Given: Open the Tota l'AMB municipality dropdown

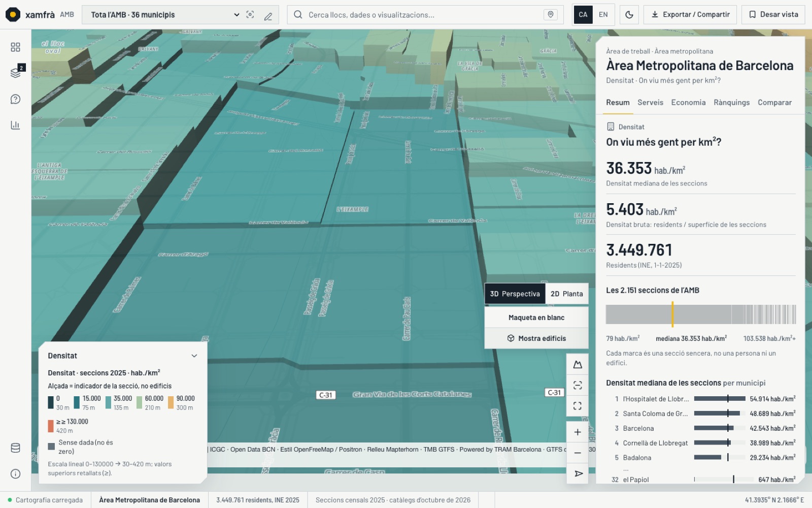Looking at the screenshot, I should (x=165, y=15).
